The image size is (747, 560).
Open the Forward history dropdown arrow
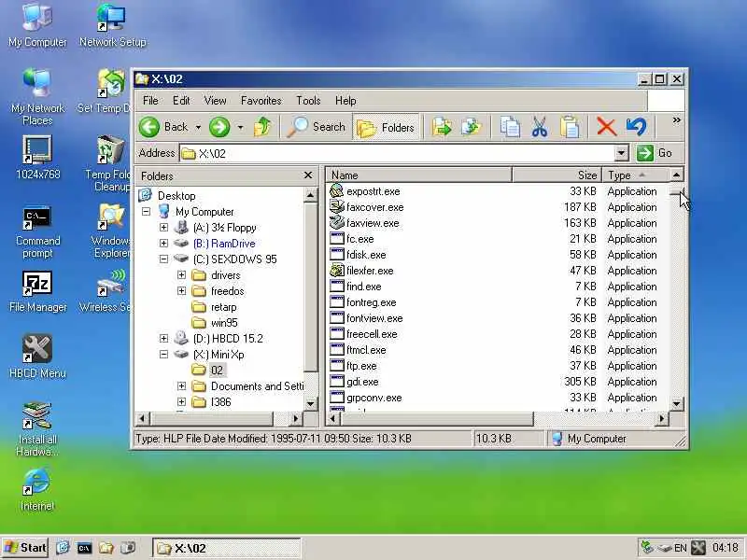click(240, 127)
